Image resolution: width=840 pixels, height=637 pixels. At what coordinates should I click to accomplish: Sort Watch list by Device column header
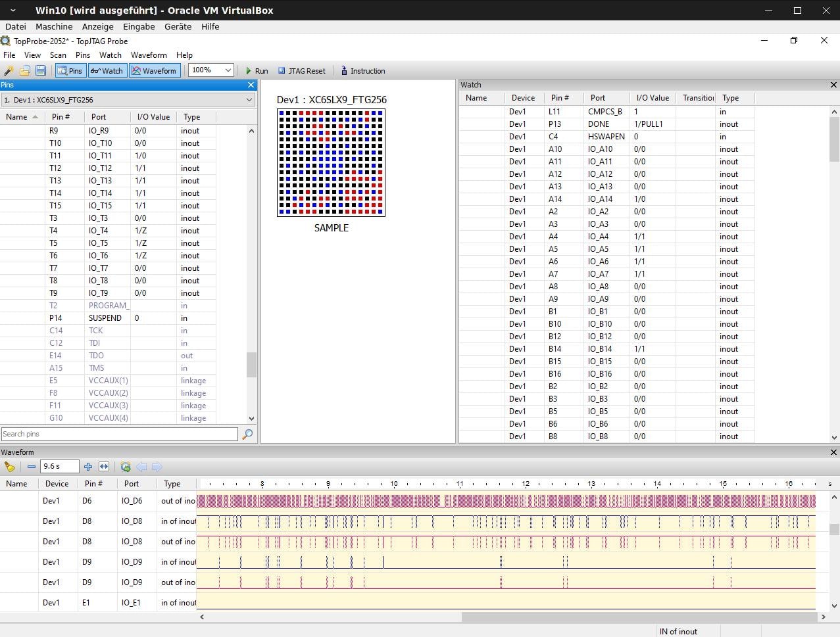pyautogui.click(x=524, y=98)
